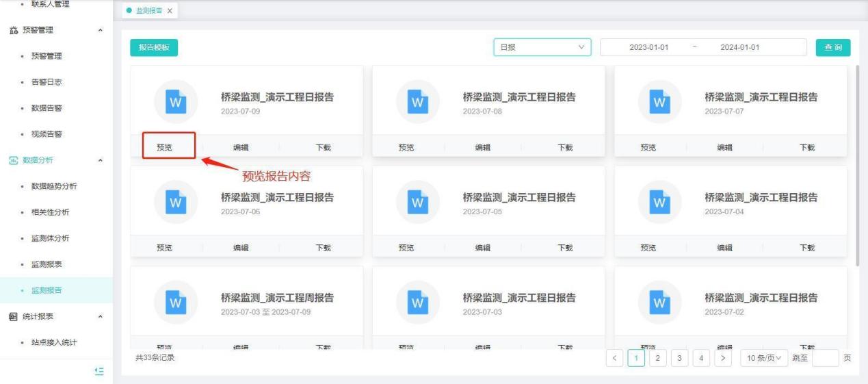Click Word icon of 2023-07-08 daily report
868x384 pixels.
417,102
